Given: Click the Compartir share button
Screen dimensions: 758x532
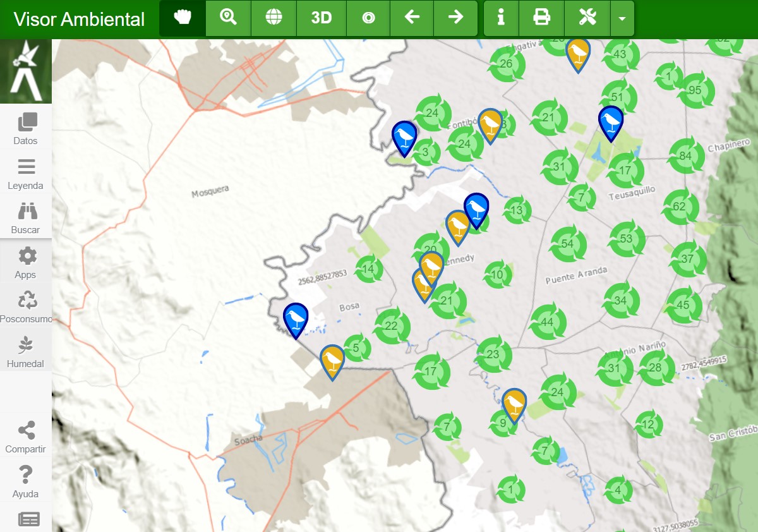Looking at the screenshot, I should [x=26, y=438].
